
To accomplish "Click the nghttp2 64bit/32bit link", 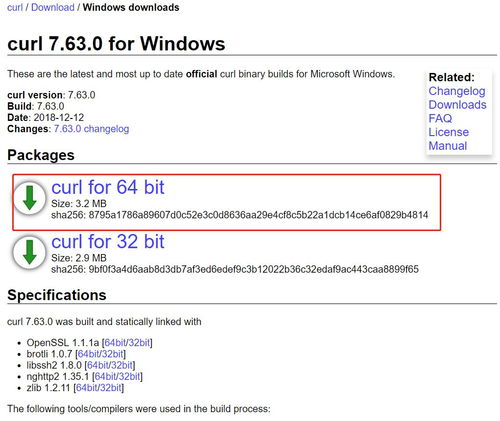I will click(x=117, y=377).
